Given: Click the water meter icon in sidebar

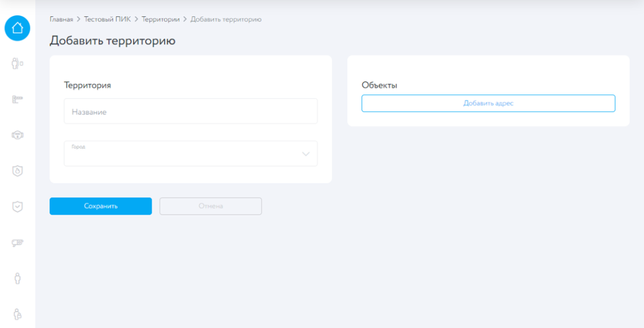Looking at the screenshot, I should click(18, 135).
